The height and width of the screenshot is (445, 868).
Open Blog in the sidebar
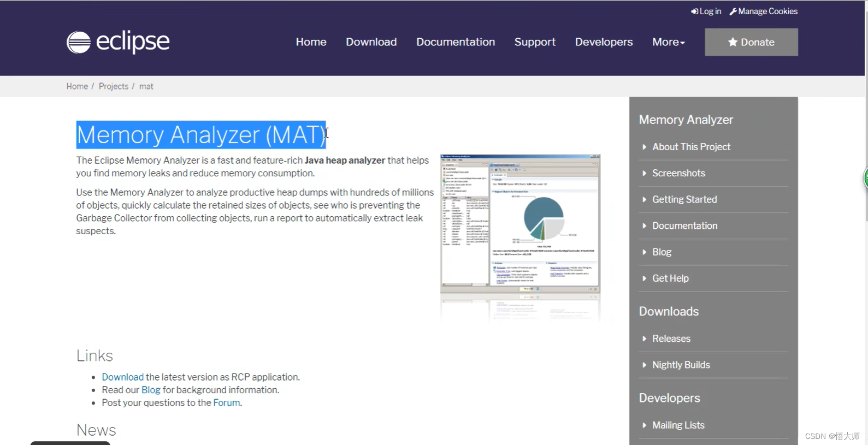point(662,252)
